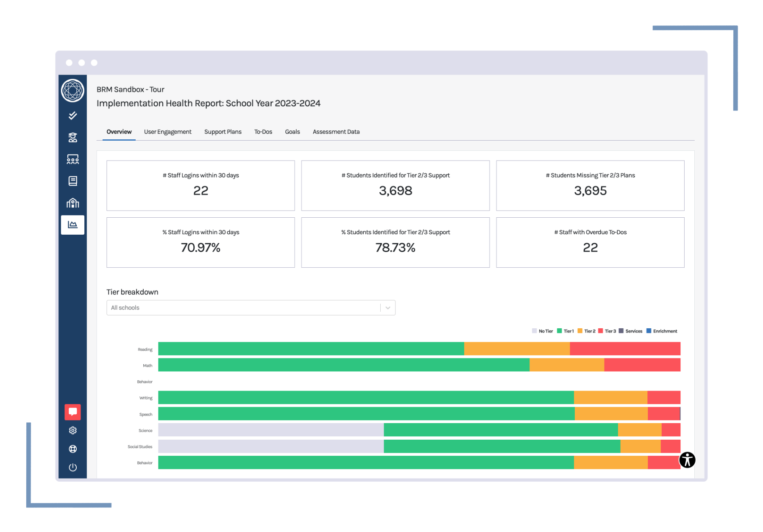The image size is (763, 532).
Task: Click the 78.73% value
Action: pyautogui.click(x=395, y=247)
